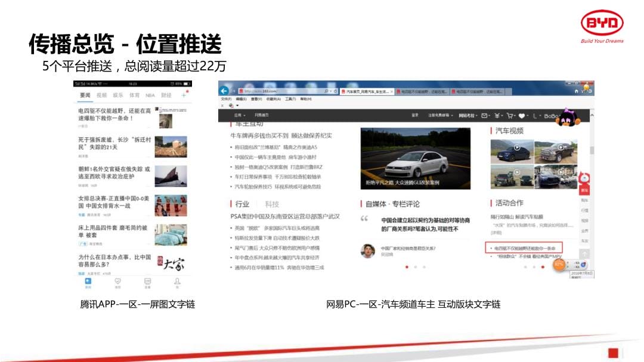Switch to the 娱乐 tab
Viewport: 644px width, 362px height.
[x=118, y=95]
